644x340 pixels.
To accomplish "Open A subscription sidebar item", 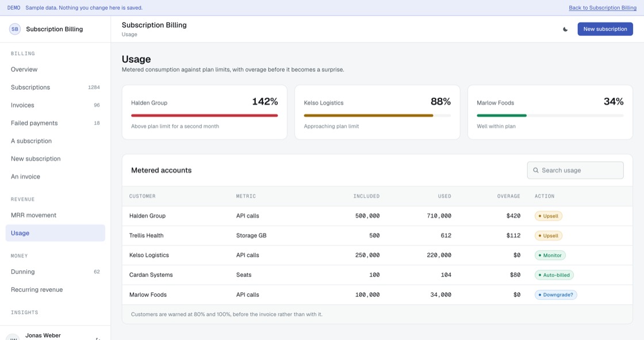I will pos(55,141).
